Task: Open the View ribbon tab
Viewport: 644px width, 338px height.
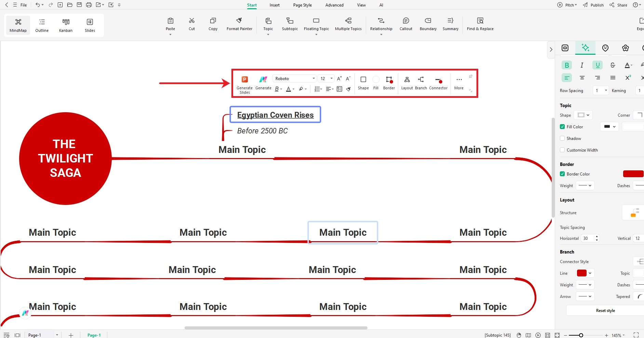Action: (x=361, y=5)
